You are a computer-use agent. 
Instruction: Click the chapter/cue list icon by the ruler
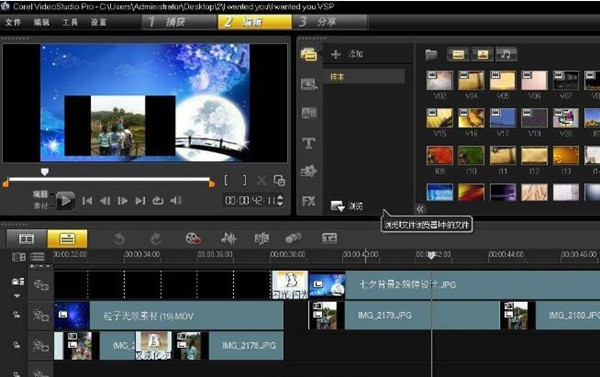38,257
